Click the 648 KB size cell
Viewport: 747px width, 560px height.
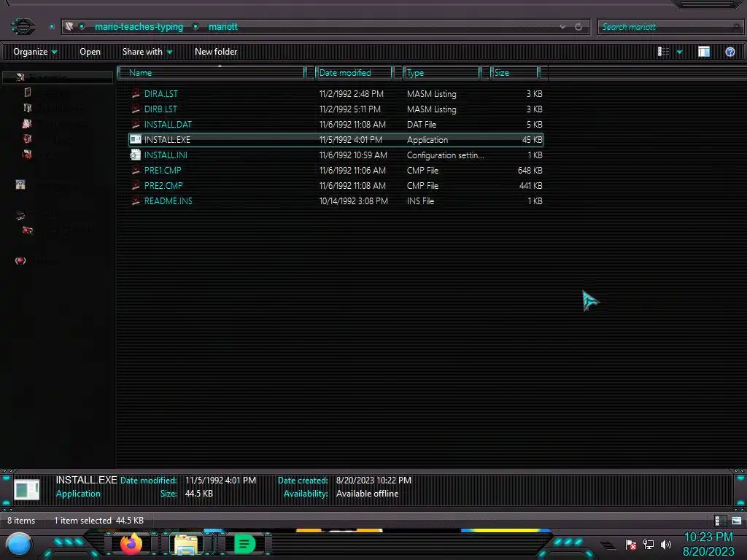tap(530, 170)
